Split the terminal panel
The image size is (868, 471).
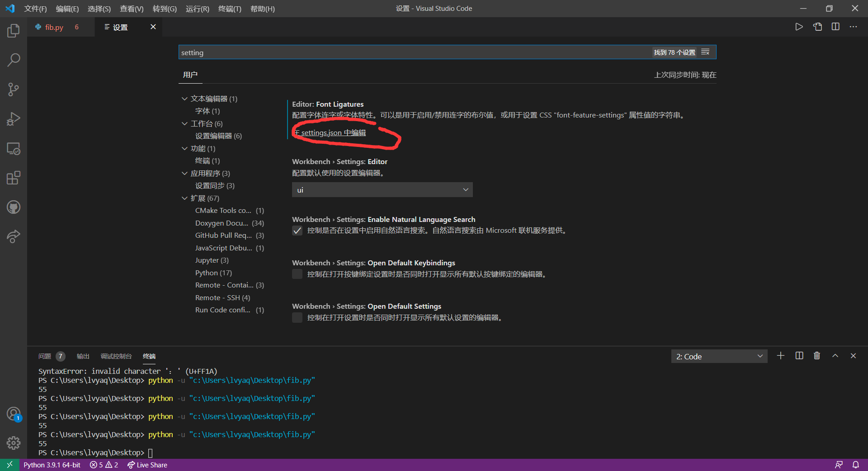click(x=799, y=356)
